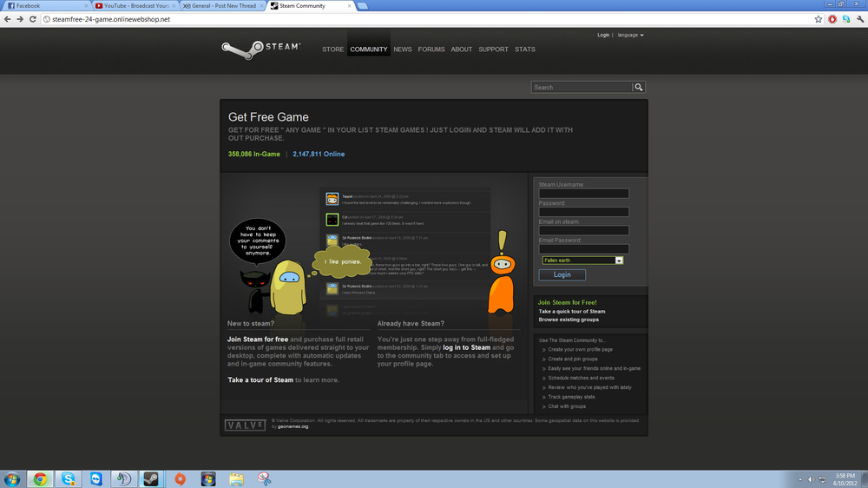Switch to General - Post New Thread tab

(223, 5)
